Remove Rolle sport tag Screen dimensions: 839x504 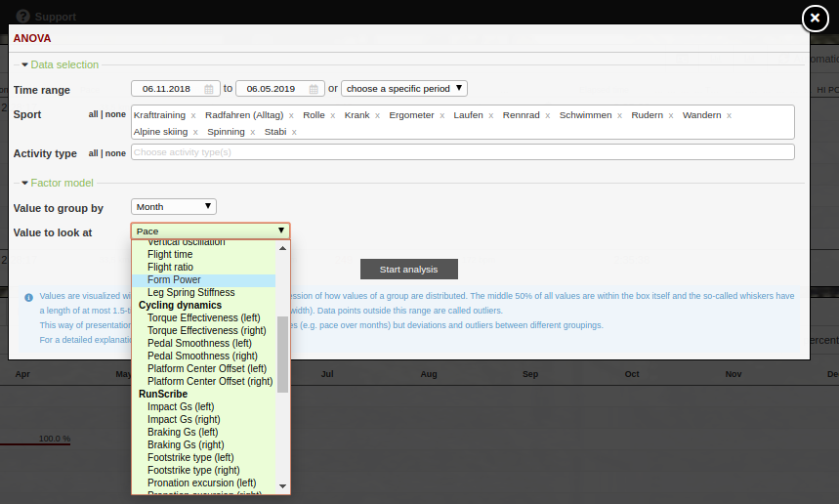(333, 115)
